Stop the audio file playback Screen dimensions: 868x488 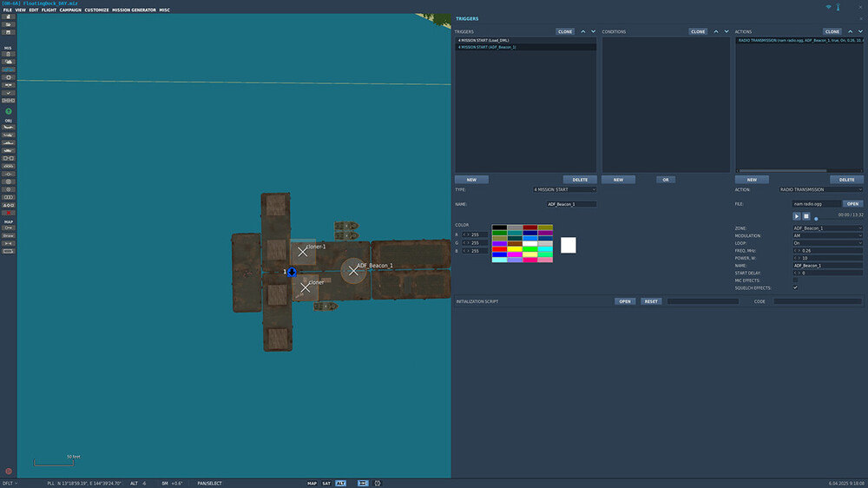806,216
